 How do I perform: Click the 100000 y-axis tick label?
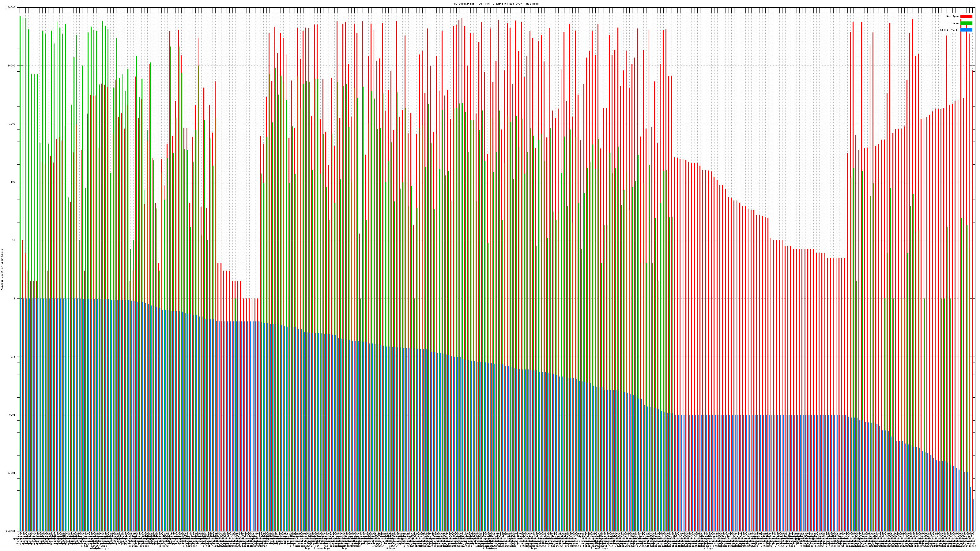point(11,8)
